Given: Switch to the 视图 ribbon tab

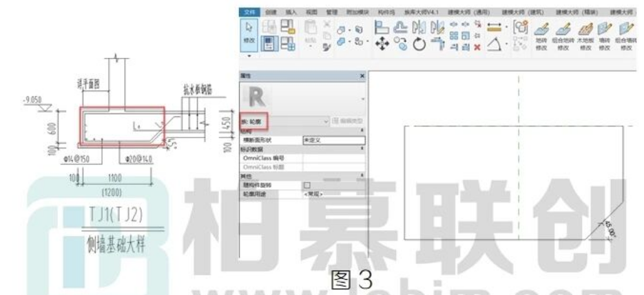Looking at the screenshot, I should 312,12.
